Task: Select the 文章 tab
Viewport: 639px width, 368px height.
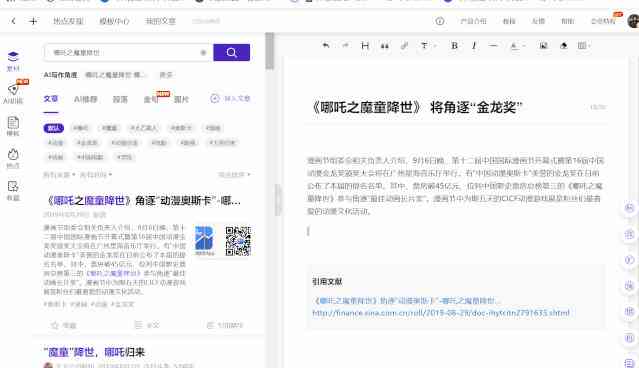Action: (51, 99)
